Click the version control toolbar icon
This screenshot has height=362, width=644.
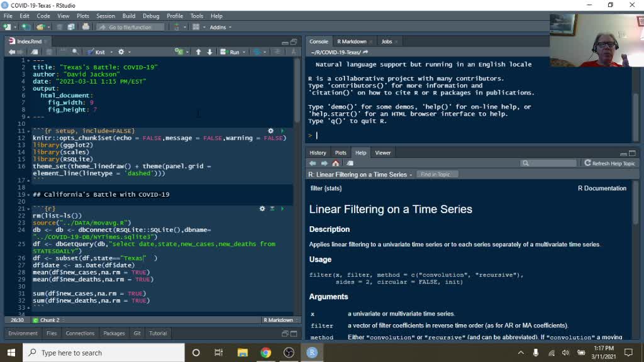pyautogui.click(x=177, y=27)
